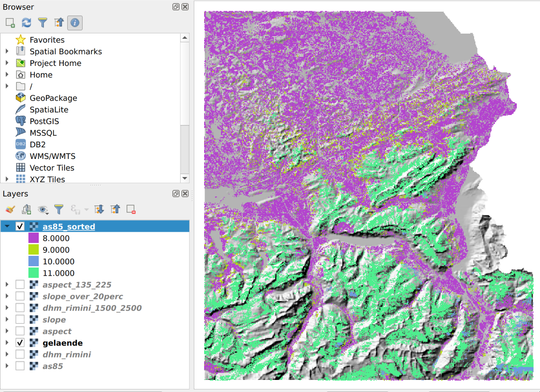
Task: Expand the Spatial Bookmarks tree node
Action: (x=7, y=51)
